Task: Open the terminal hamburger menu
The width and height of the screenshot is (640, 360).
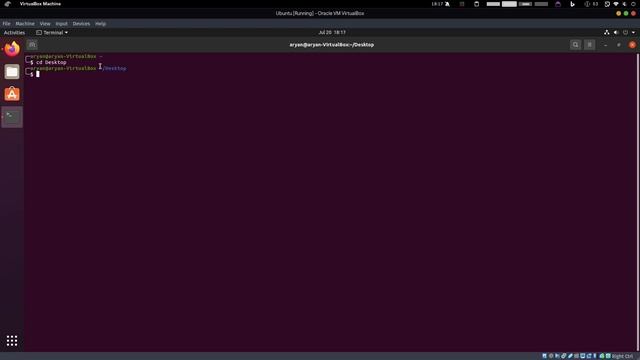Action: [x=589, y=45]
